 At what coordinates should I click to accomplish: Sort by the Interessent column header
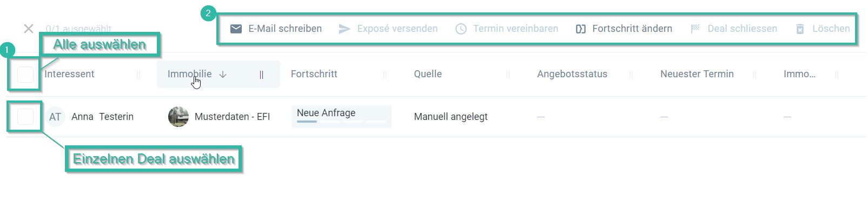[69, 74]
